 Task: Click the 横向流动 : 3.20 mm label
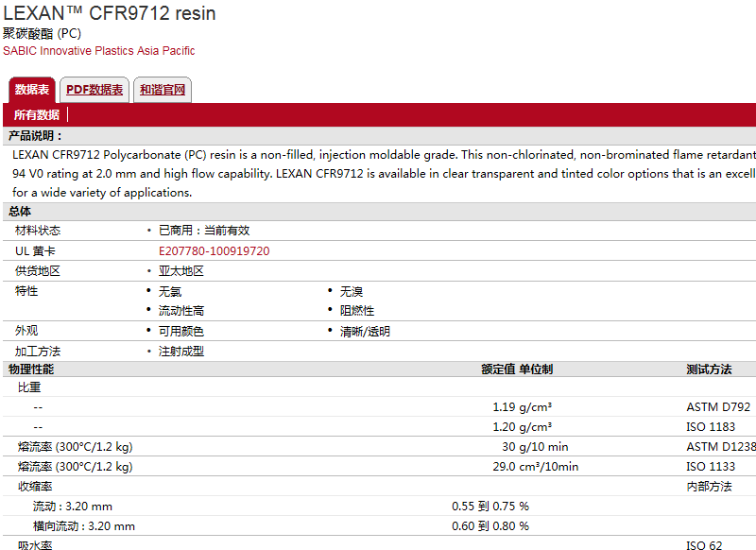tap(84, 526)
